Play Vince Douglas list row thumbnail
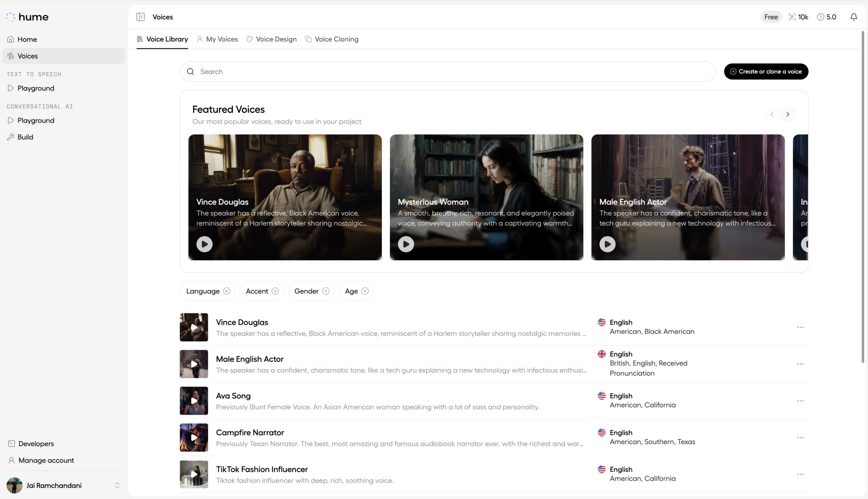Screen dimensions: 868x499 tap(194, 327)
